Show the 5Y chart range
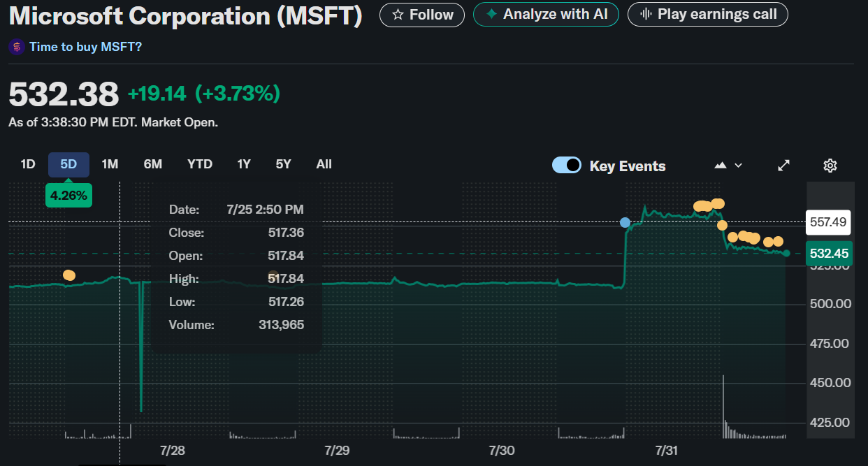Viewport: 868px width, 466px height. (x=283, y=164)
